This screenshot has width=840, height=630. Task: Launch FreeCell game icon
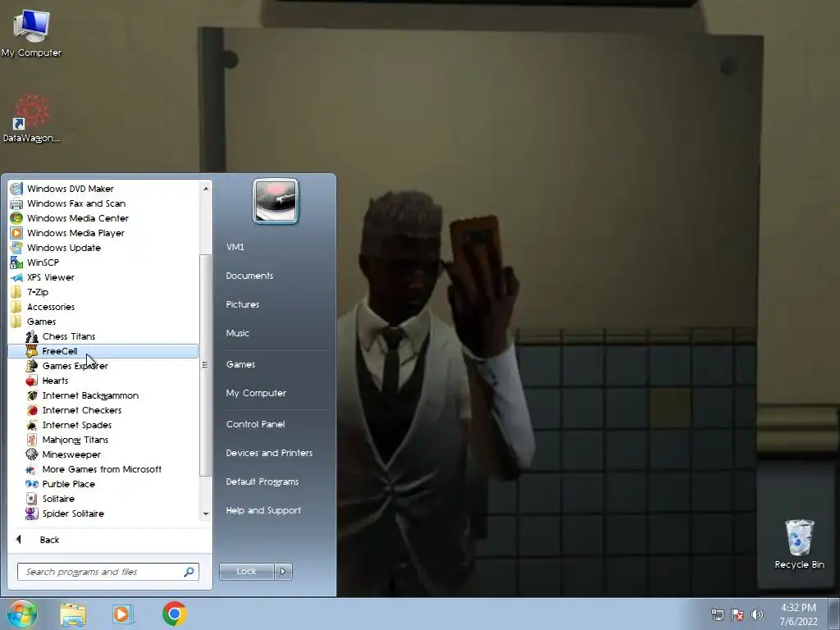click(x=32, y=351)
